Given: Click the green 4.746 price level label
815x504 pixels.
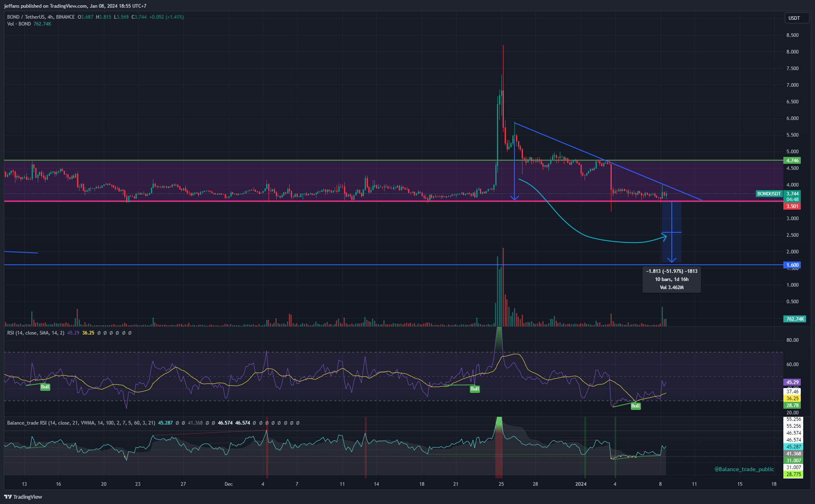Looking at the screenshot, I should click(792, 160).
